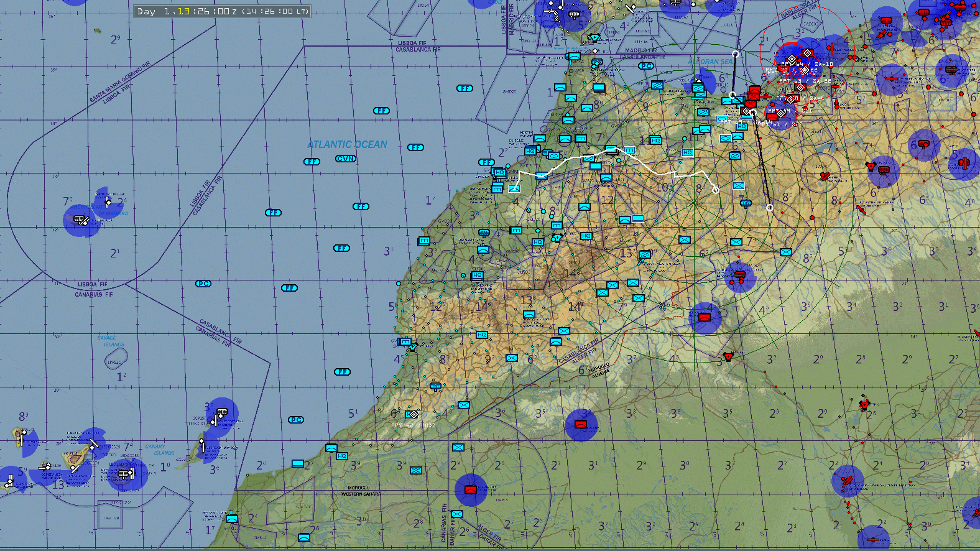The width and height of the screenshot is (980, 551).
Task: Select the PC marker east of Canary Islands
Action: (296, 420)
